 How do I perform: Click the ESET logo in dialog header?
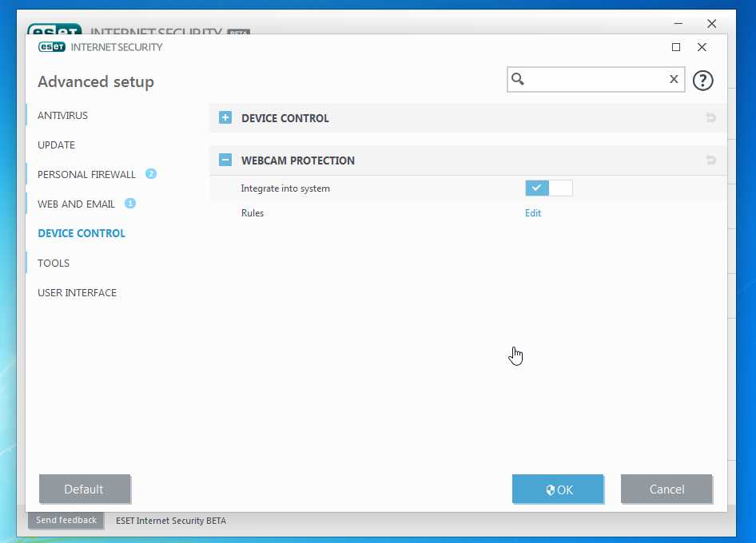pos(52,47)
